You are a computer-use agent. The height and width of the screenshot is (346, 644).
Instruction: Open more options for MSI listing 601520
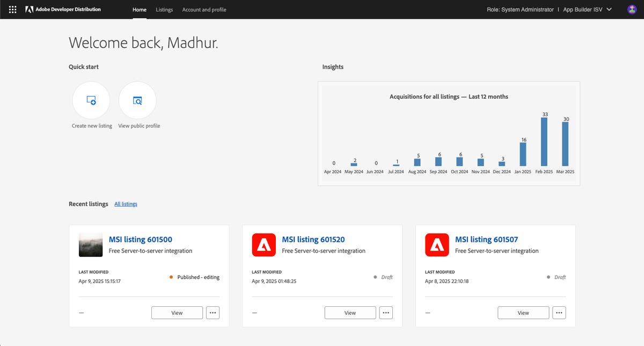pyautogui.click(x=386, y=313)
